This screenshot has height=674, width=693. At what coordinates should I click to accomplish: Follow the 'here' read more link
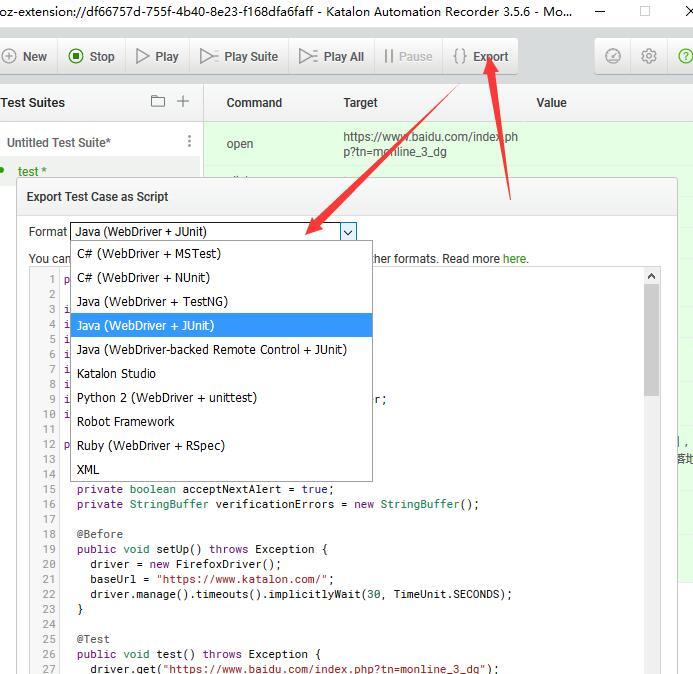(x=514, y=259)
